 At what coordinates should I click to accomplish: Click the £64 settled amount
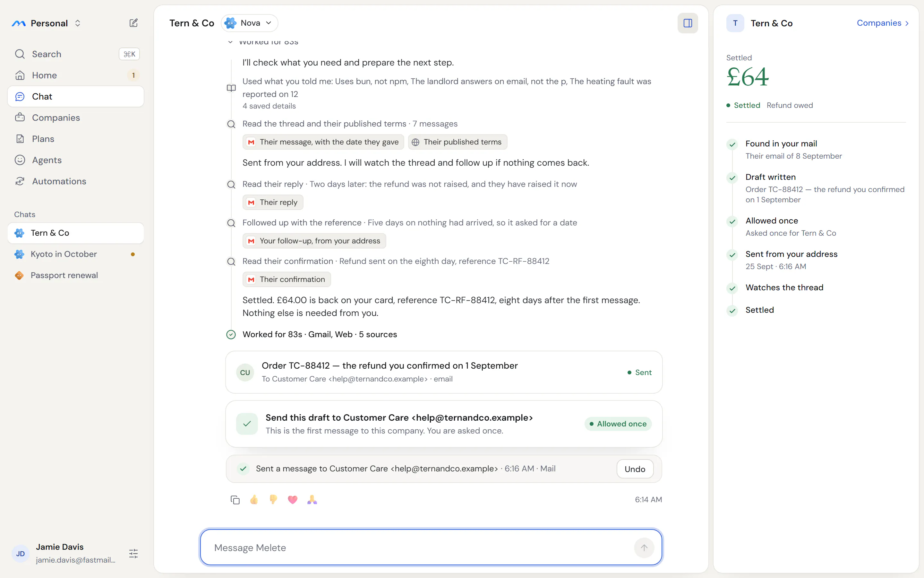point(748,77)
